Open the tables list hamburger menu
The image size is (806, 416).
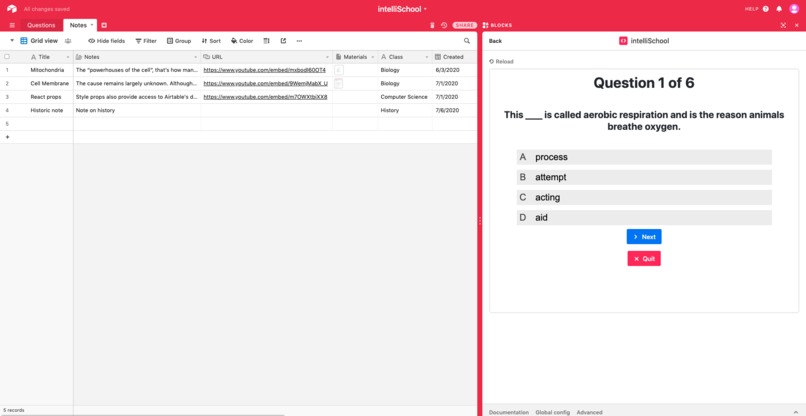[x=12, y=25]
